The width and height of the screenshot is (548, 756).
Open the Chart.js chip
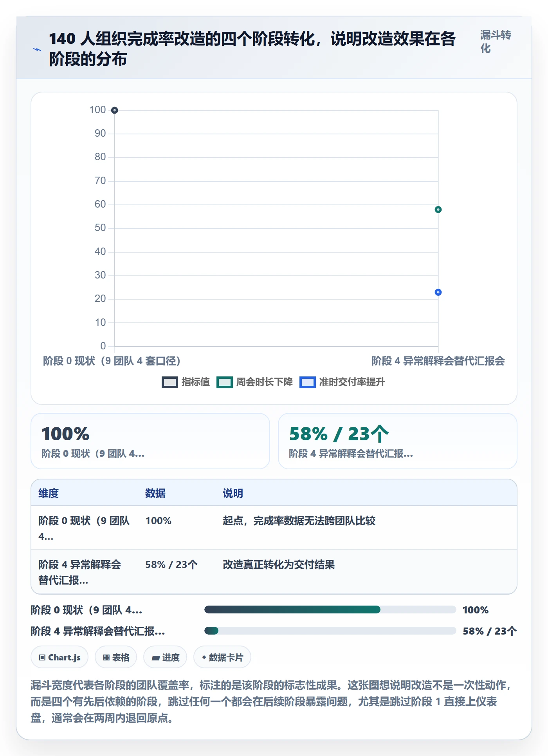click(59, 657)
